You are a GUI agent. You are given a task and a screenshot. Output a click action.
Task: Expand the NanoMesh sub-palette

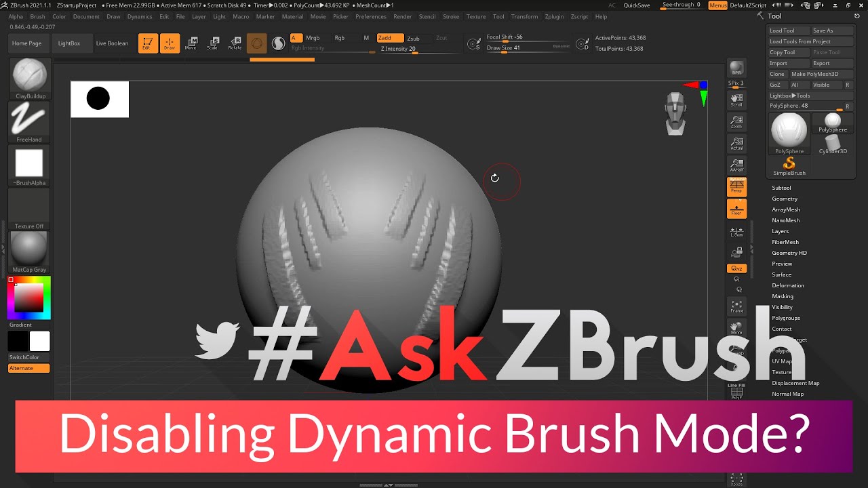(x=785, y=220)
